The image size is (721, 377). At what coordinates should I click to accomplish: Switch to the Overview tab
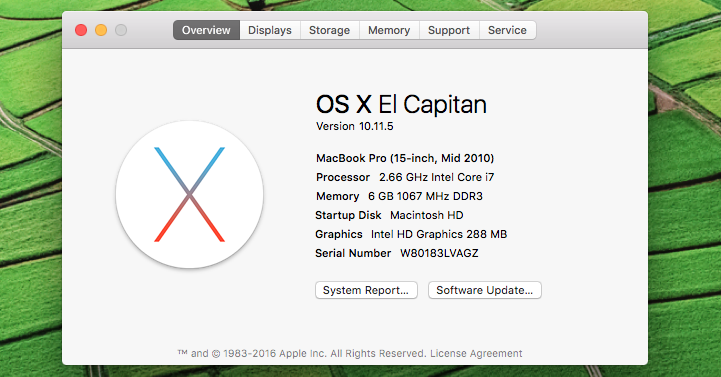pos(206,30)
